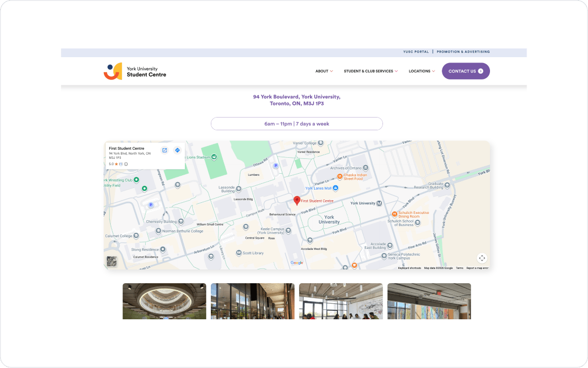Viewport: 588px width, 368px height.
Task: Open Chaska Indian Street Food restaurant marker
Action: click(340, 176)
